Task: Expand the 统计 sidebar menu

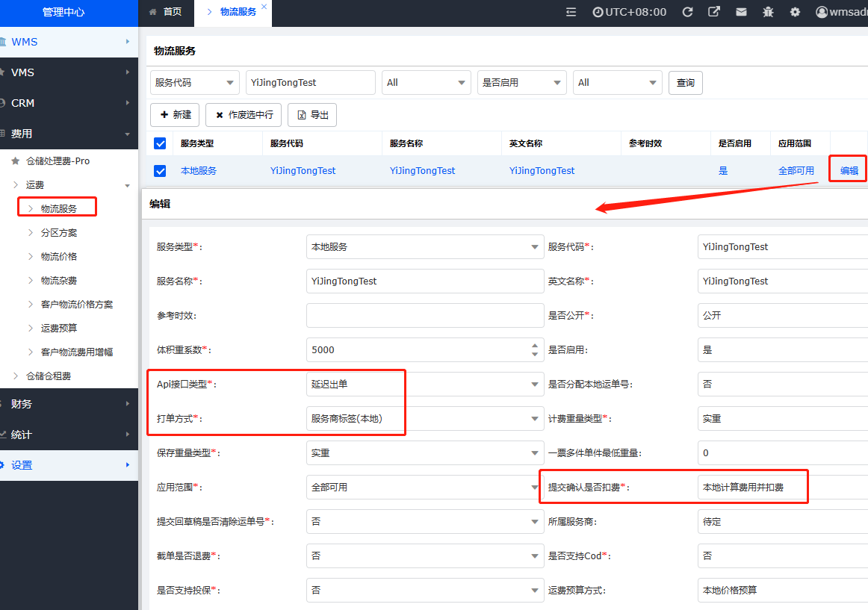Action: (x=69, y=435)
